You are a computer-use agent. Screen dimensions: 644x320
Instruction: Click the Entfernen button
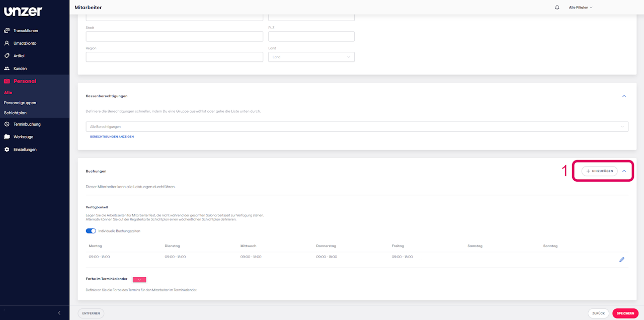pyautogui.click(x=91, y=313)
